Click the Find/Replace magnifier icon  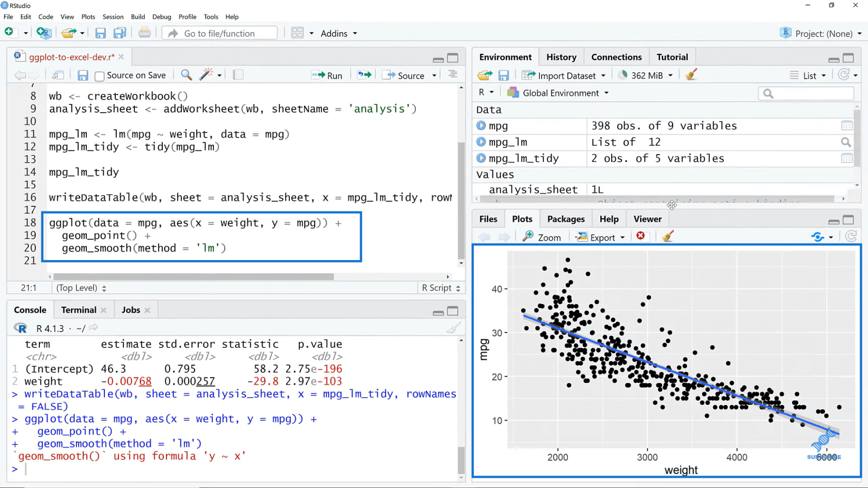click(x=187, y=75)
